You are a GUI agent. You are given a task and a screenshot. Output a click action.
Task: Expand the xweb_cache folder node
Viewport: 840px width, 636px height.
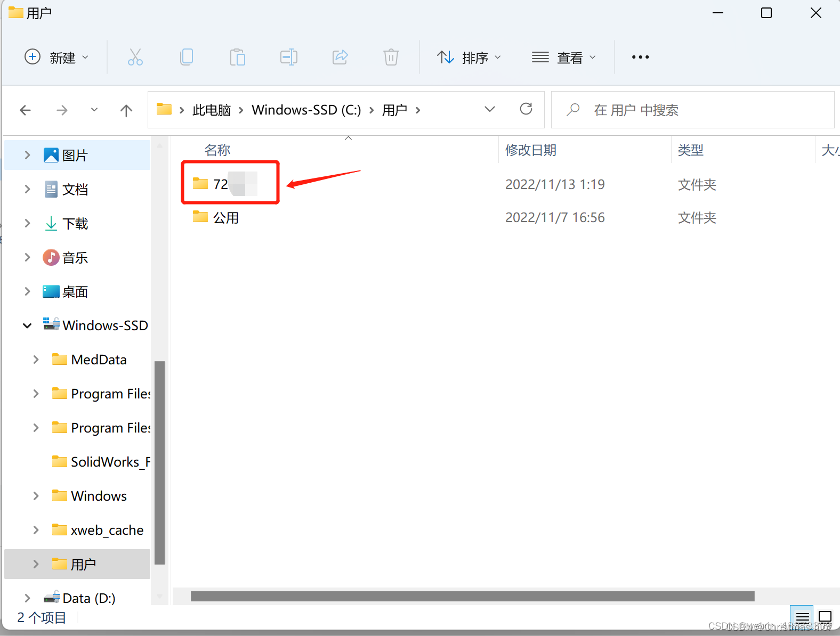pyautogui.click(x=36, y=530)
